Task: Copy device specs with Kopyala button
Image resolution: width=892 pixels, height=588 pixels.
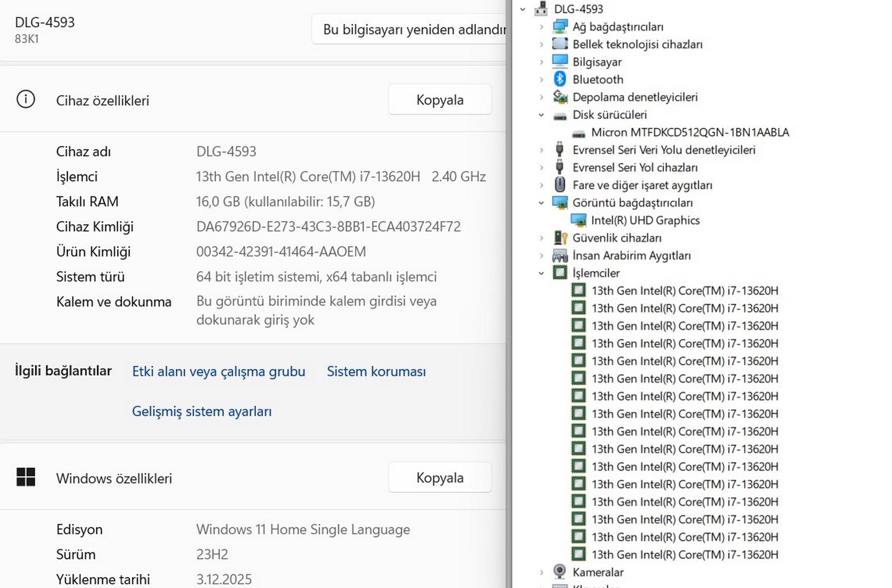Action: pos(439,99)
